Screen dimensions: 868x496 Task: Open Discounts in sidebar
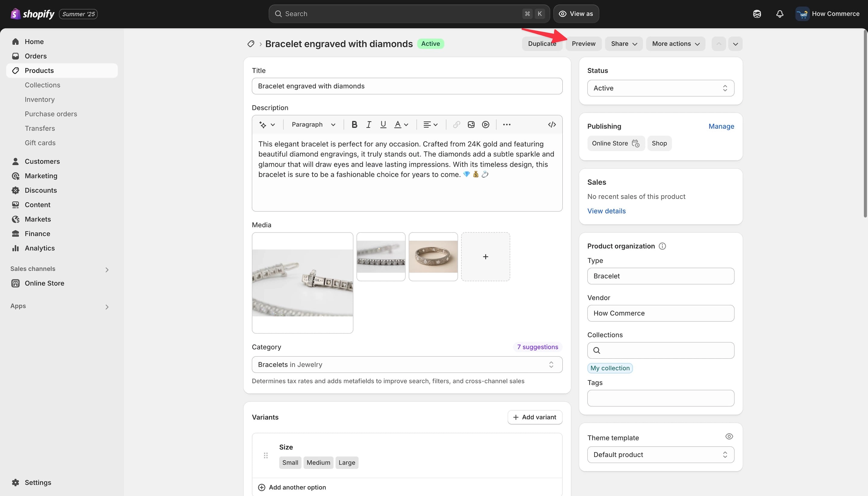[x=62, y=190]
